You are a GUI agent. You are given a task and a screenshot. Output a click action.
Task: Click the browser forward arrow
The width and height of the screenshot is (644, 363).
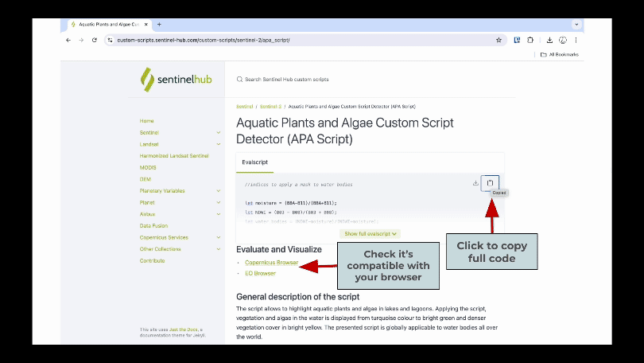point(81,41)
